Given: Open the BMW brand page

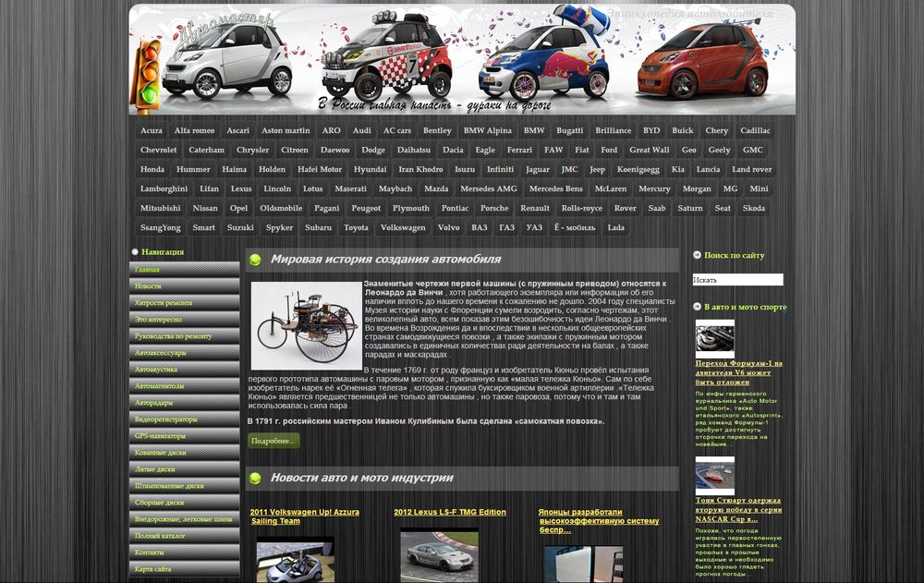Looking at the screenshot, I should click(x=534, y=131).
